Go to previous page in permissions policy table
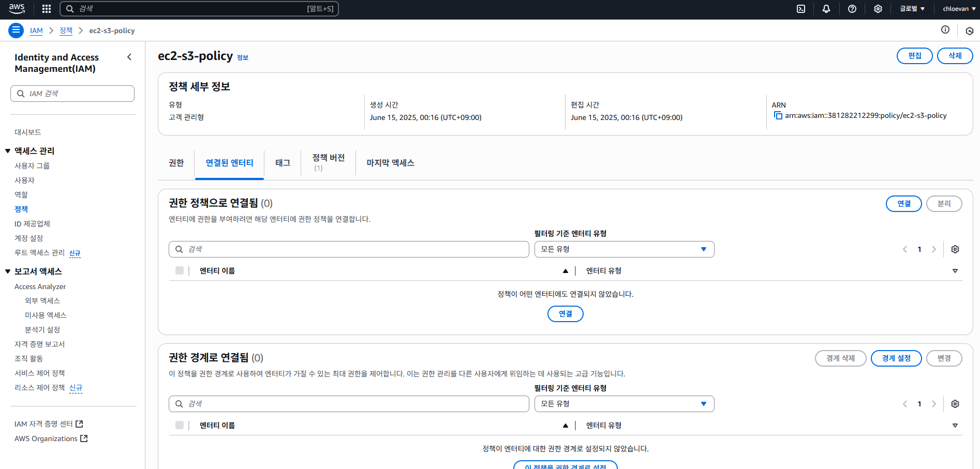Screen dimensions: 980x469 (x=905, y=249)
